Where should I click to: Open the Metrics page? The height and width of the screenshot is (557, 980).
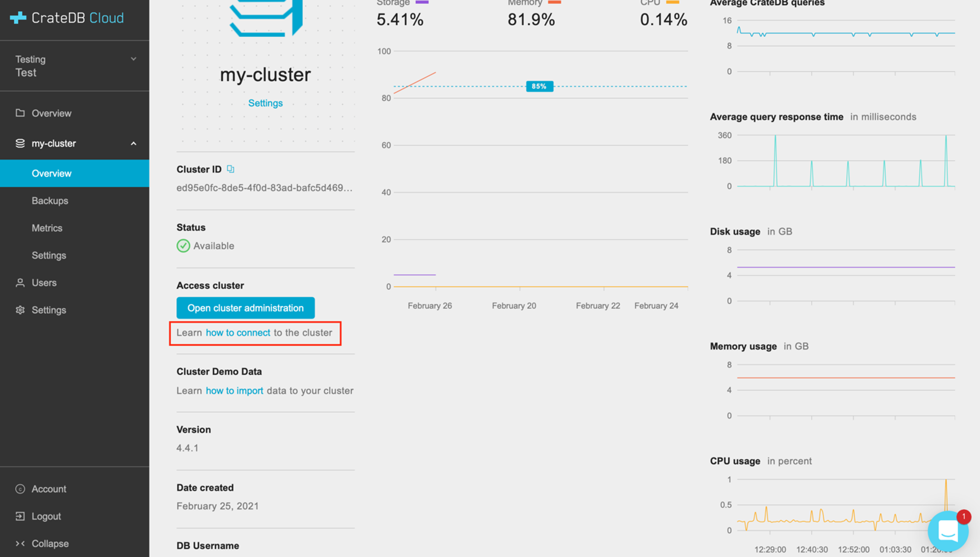point(47,228)
